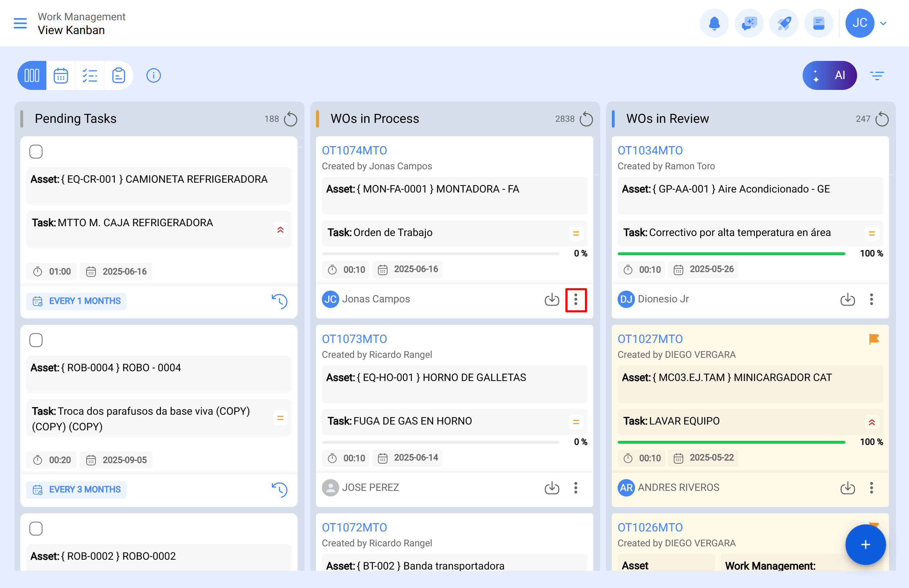Open the JC profile dropdown chevron

tap(883, 23)
